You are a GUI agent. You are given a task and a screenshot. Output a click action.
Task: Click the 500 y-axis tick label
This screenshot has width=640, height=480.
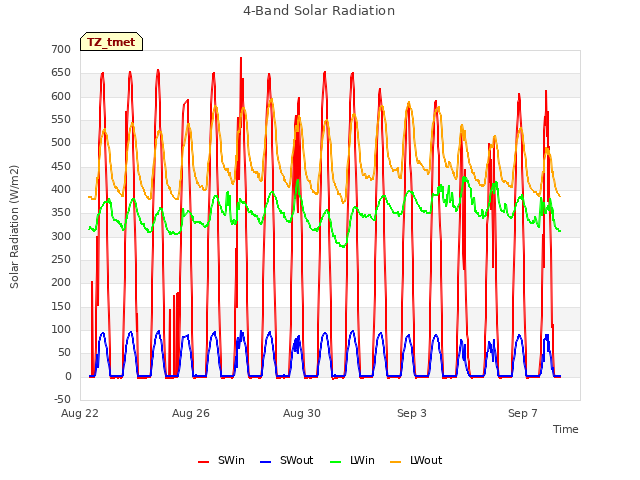[61, 143]
